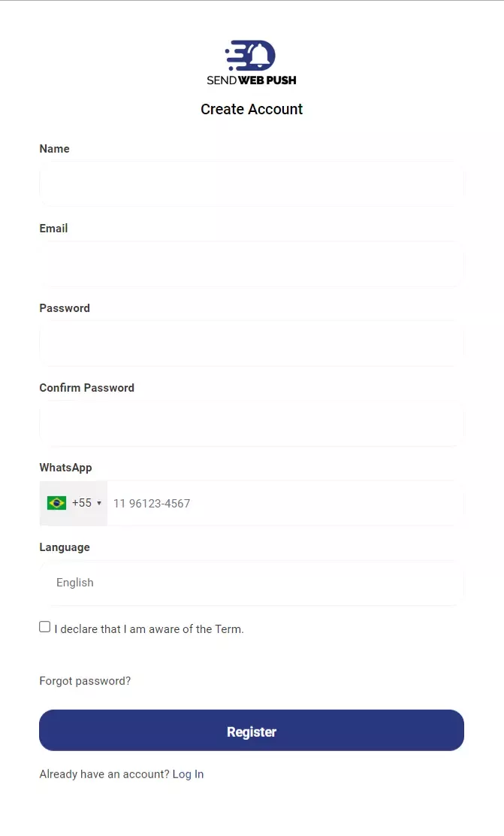
Task: Click the WhatsApp phone number field
Action: click(285, 503)
